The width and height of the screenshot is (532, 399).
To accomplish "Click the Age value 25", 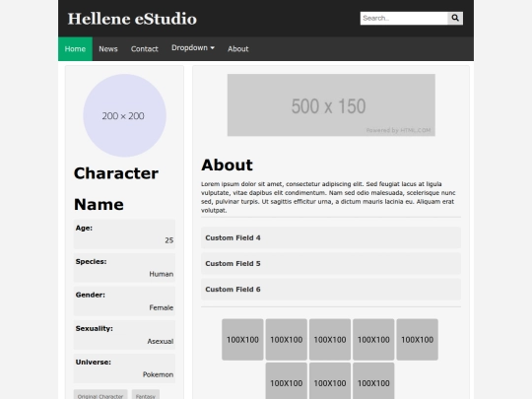I will point(169,240).
